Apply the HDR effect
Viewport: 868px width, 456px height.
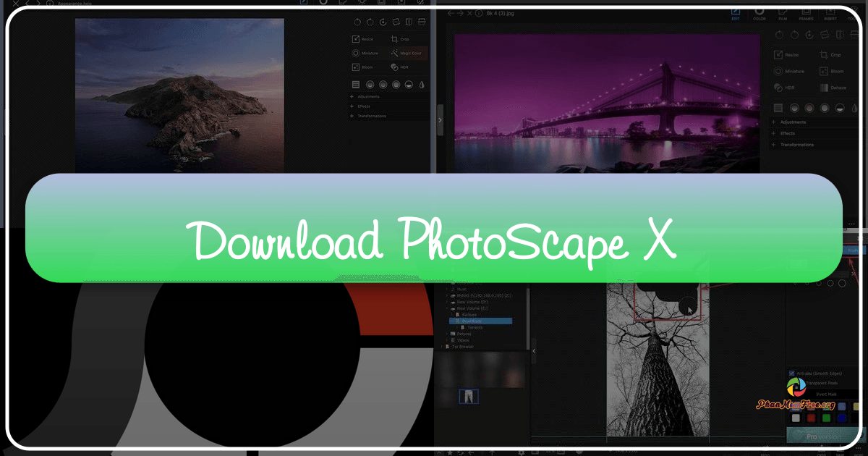(x=400, y=67)
